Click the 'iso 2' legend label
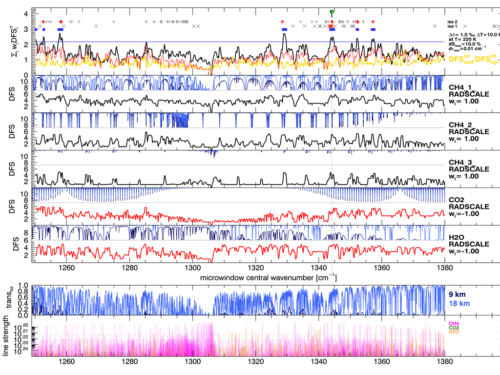This screenshot has width=500, height=375. (452, 22)
